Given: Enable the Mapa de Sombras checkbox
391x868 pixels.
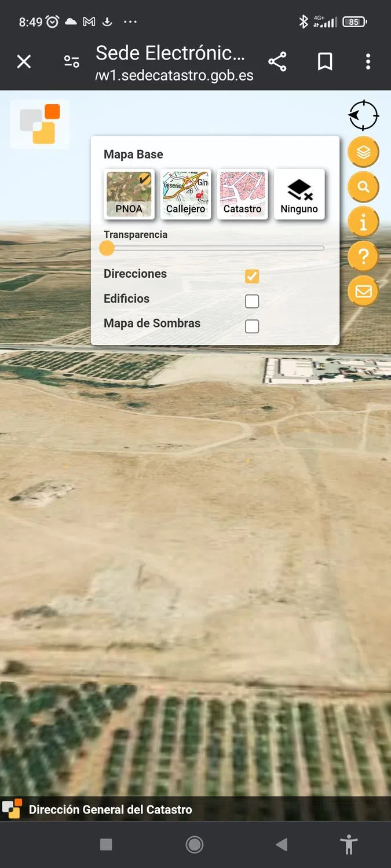Looking at the screenshot, I should click(252, 326).
